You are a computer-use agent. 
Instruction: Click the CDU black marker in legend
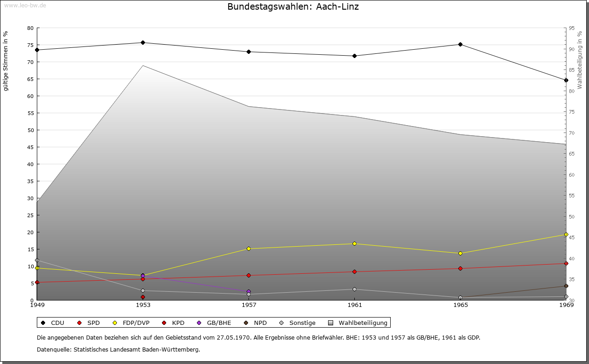click(43, 323)
